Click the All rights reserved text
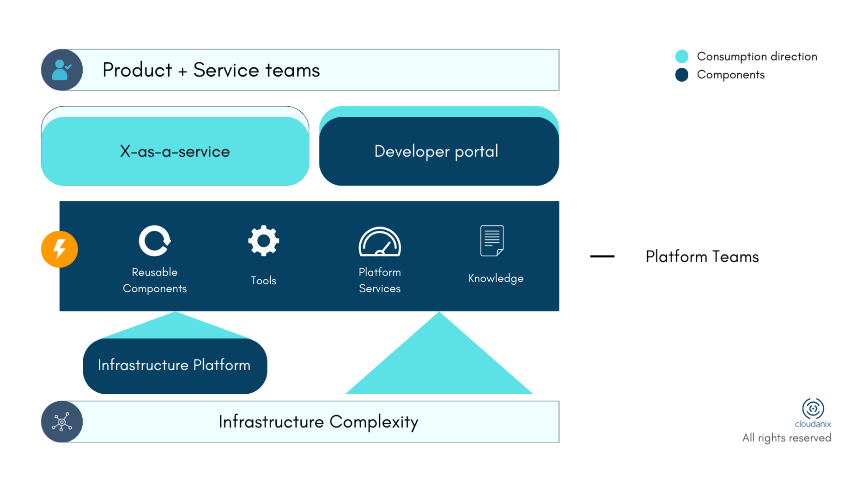868x480 pixels. [x=786, y=438]
